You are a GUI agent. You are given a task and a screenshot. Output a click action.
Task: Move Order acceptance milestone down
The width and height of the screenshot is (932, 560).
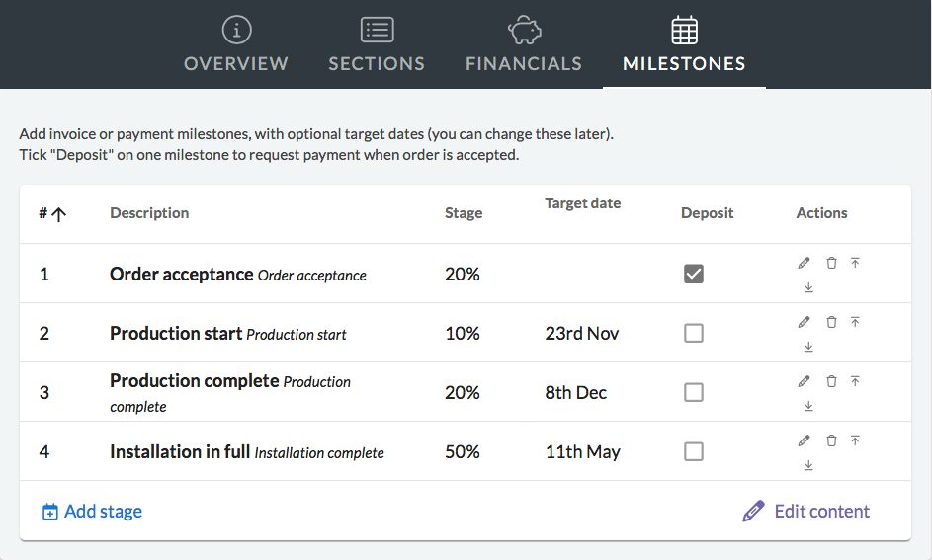pos(808,287)
